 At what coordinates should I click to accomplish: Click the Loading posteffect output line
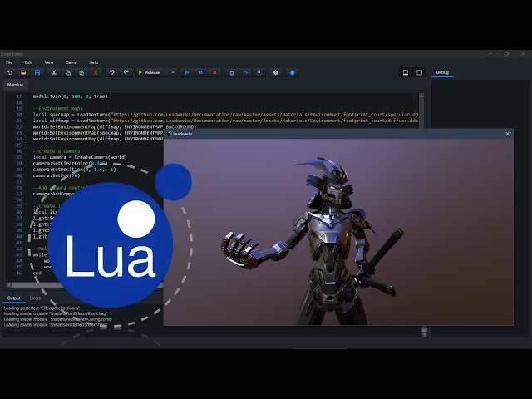tap(42, 308)
